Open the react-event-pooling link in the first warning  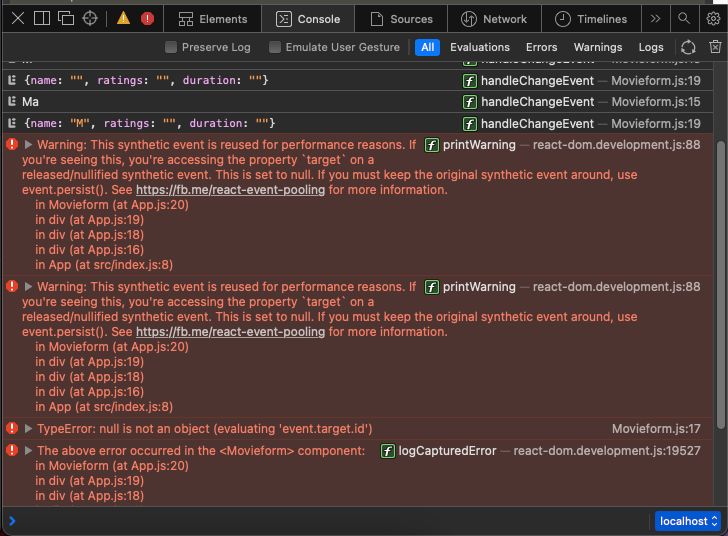230,190
